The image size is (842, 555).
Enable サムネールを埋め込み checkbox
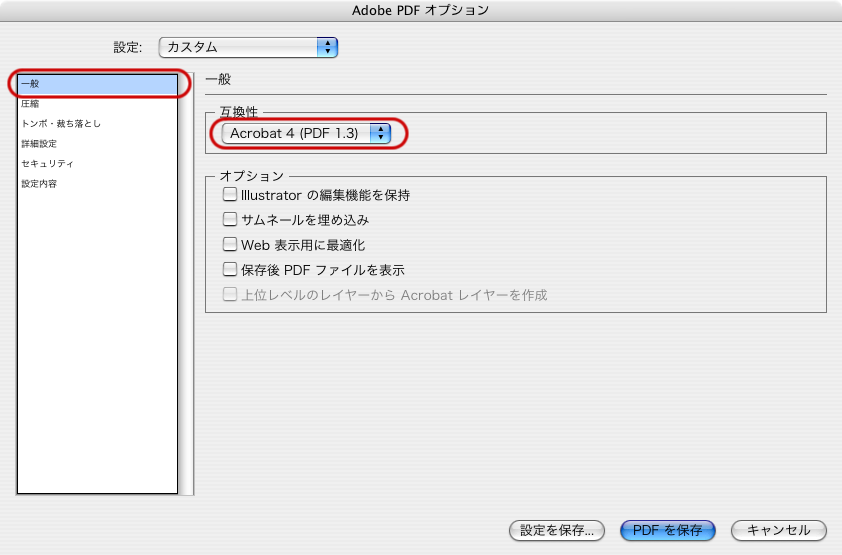[230, 219]
